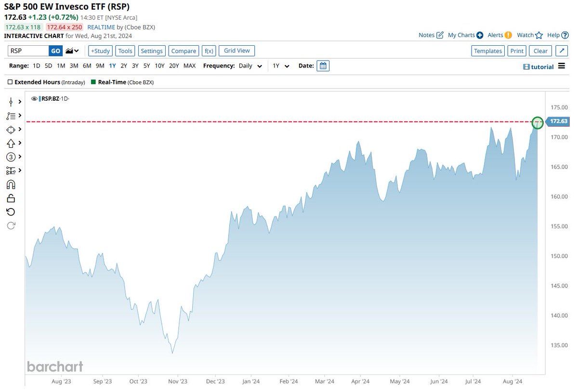The height and width of the screenshot is (392, 578).
Task: Click the Print button
Action: (x=517, y=51)
